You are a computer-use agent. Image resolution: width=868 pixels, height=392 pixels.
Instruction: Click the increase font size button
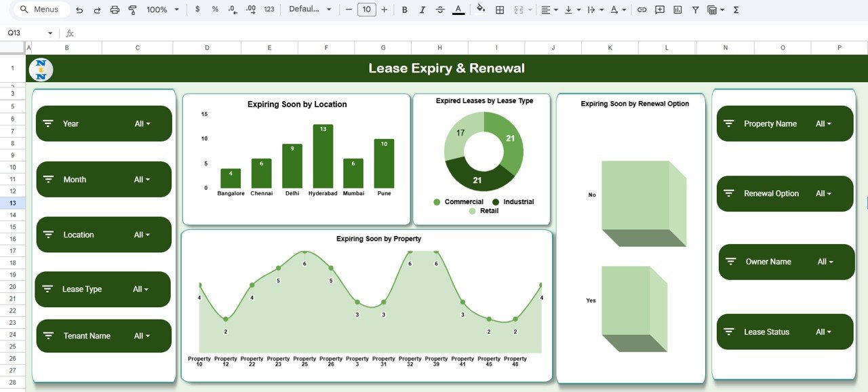tap(384, 9)
